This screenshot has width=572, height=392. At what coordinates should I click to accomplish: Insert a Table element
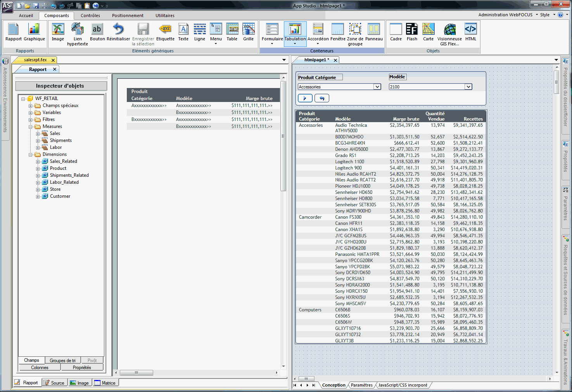tap(232, 32)
